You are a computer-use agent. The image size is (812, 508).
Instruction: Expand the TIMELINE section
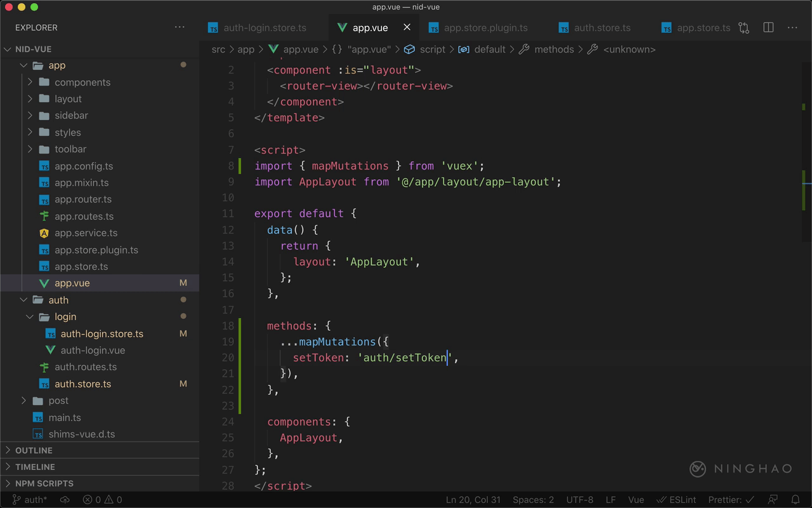tap(35, 467)
